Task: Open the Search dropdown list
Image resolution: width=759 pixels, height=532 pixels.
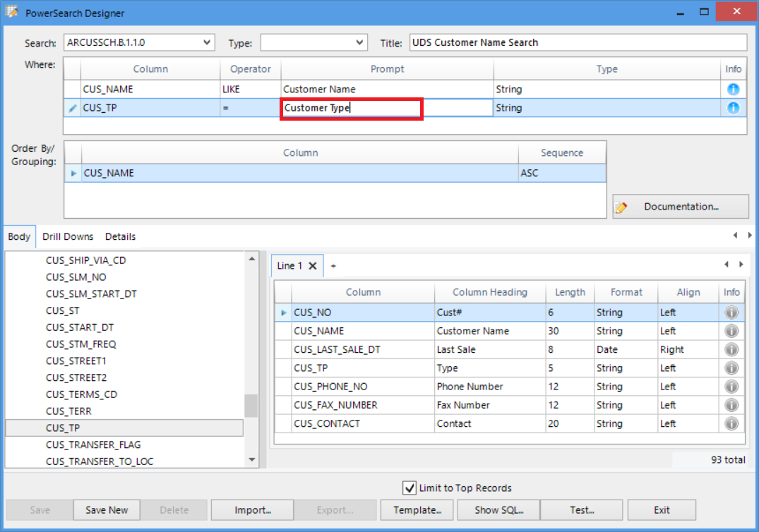Action: (x=207, y=42)
